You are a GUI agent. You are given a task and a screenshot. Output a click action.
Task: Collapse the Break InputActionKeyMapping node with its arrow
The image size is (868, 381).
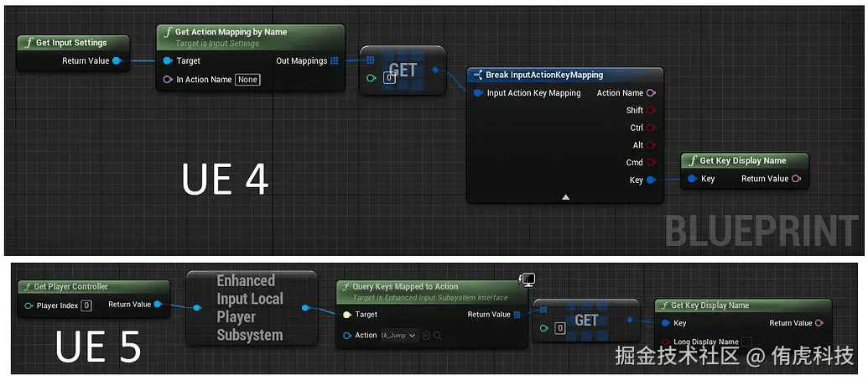click(565, 196)
